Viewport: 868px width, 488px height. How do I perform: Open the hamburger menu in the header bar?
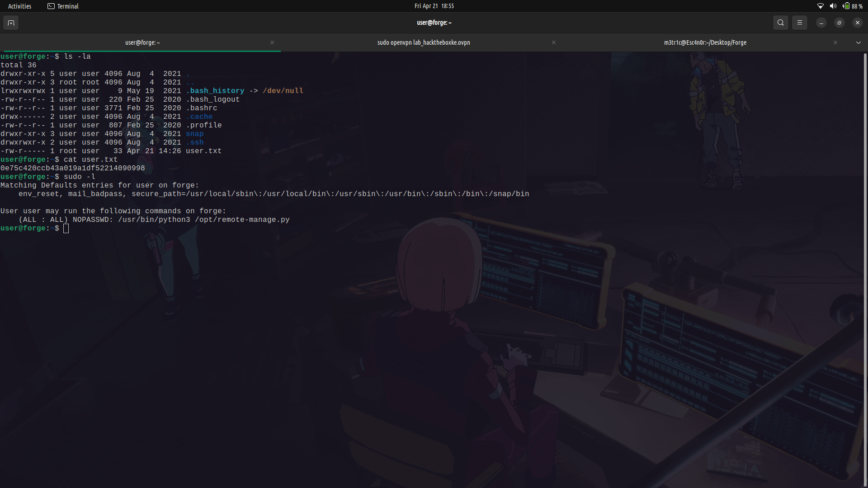799,23
